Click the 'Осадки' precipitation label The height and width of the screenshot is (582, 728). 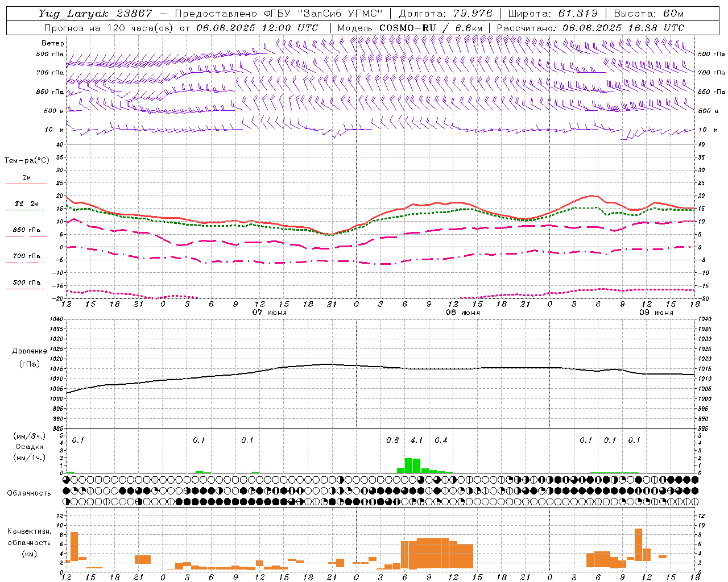[29, 447]
